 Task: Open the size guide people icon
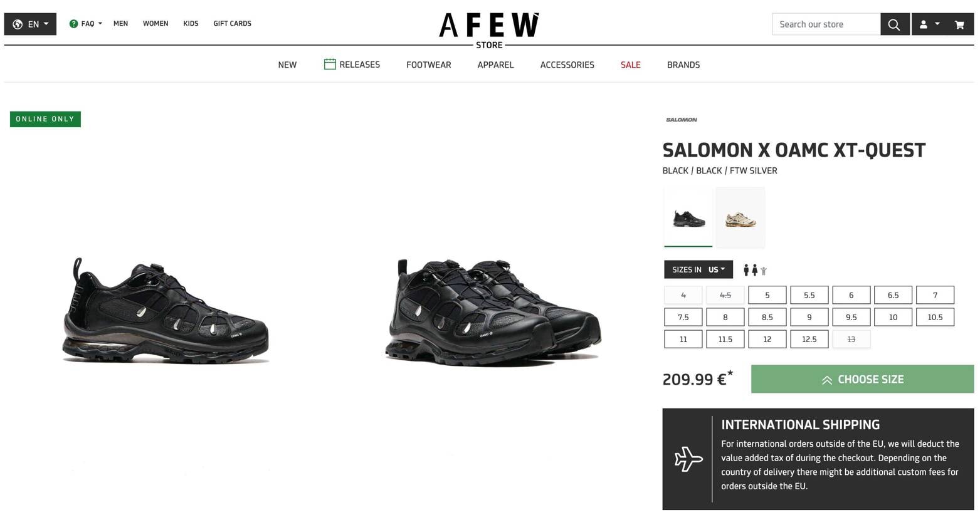(x=754, y=270)
